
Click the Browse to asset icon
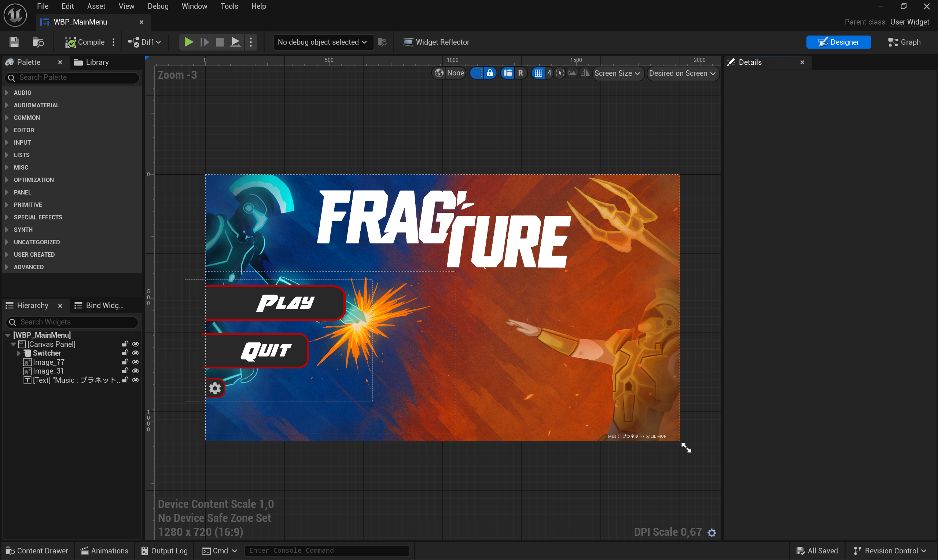pos(38,42)
